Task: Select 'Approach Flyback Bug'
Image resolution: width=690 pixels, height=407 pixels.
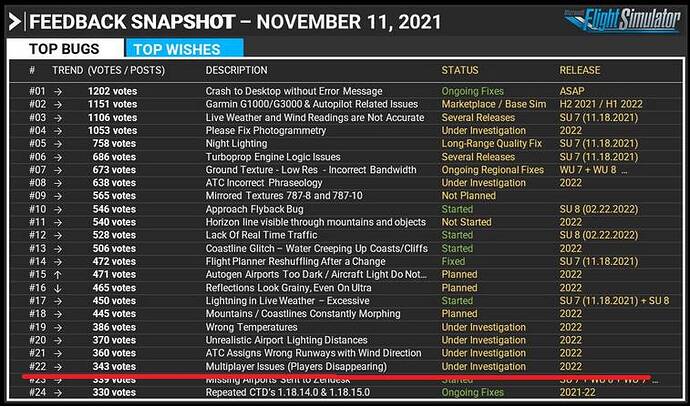Action: [x=254, y=209]
